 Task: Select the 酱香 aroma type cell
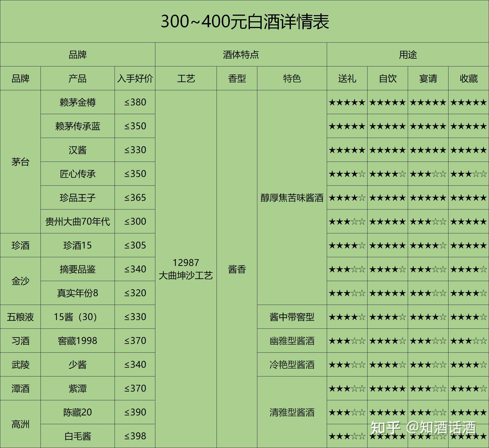tap(237, 269)
